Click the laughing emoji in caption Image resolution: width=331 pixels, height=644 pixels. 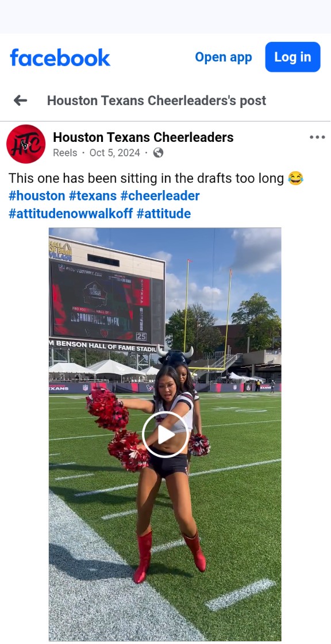pos(295,178)
